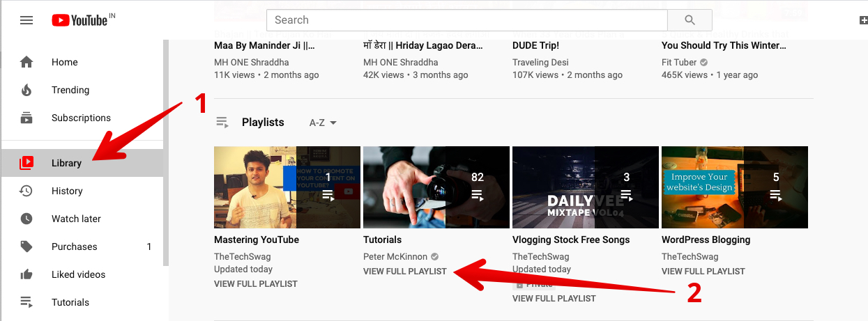Click the search magnifier button
This screenshot has width=868, height=321.
pyautogui.click(x=690, y=20)
